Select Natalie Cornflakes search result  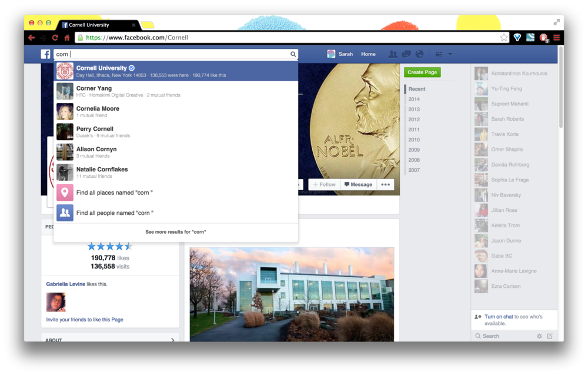pyautogui.click(x=176, y=172)
